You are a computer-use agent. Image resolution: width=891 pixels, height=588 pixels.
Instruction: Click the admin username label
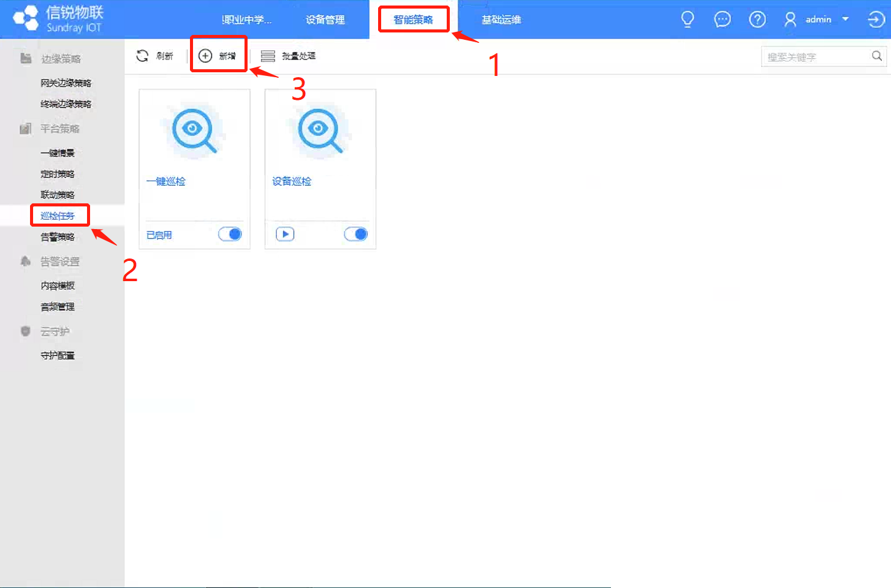[x=819, y=20]
